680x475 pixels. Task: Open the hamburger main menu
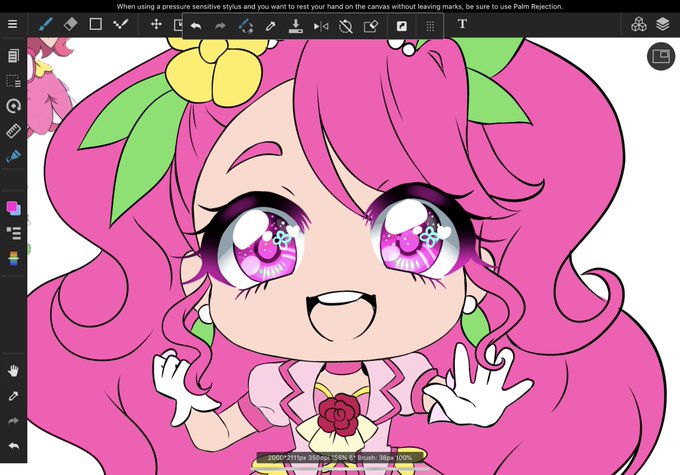pos(13,24)
